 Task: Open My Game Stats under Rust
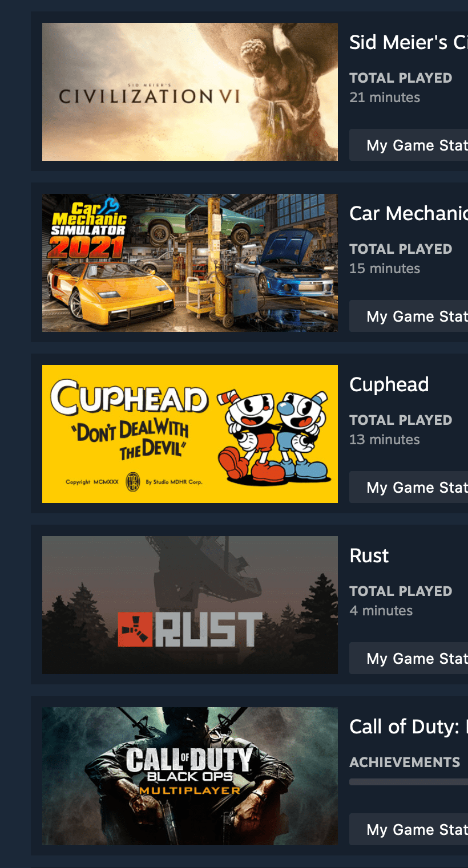tap(409, 658)
